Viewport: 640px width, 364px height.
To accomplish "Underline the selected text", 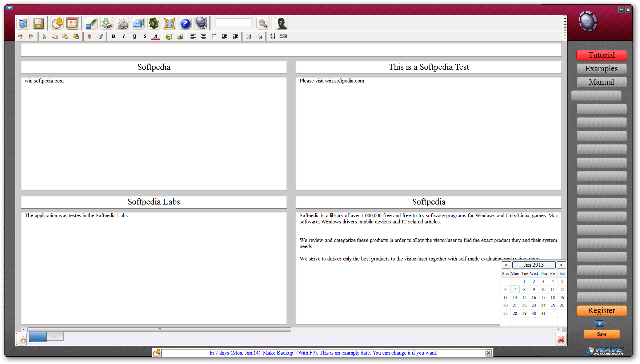I will click(135, 36).
